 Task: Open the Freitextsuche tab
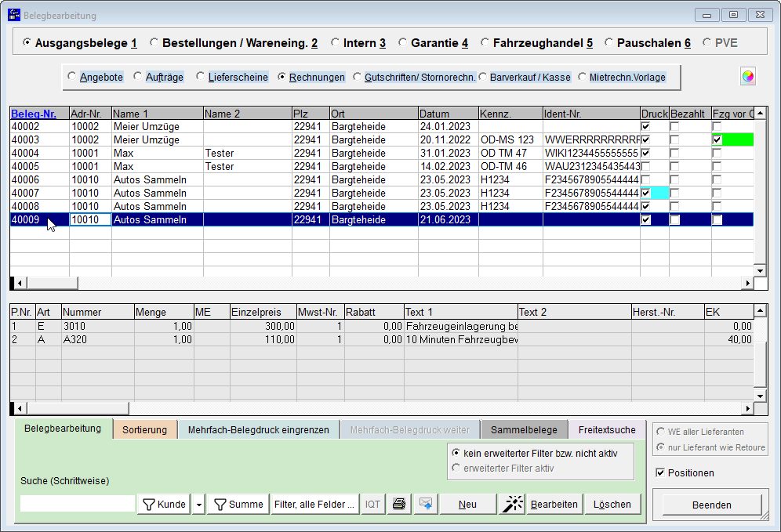tap(607, 429)
